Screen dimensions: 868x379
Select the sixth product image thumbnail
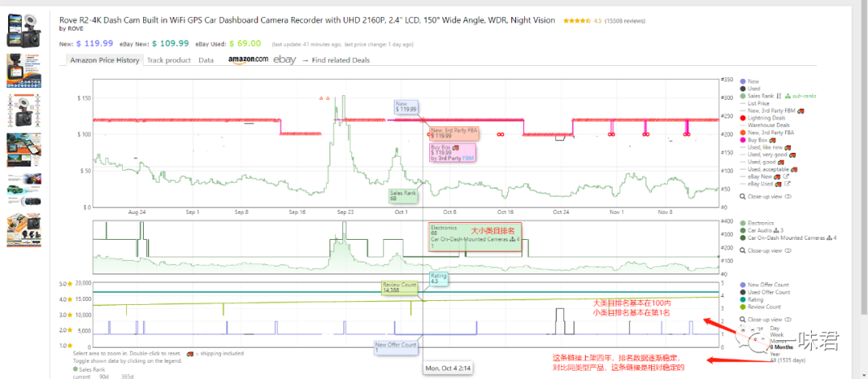coord(24,230)
